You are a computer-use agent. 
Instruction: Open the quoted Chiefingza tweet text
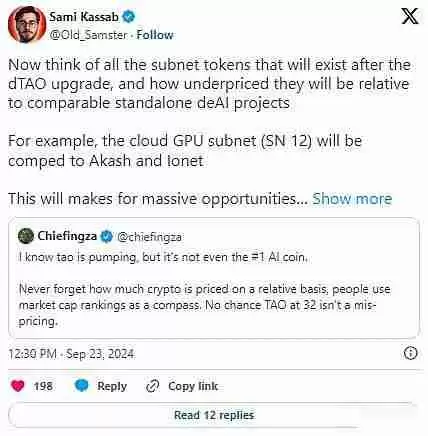click(x=204, y=289)
